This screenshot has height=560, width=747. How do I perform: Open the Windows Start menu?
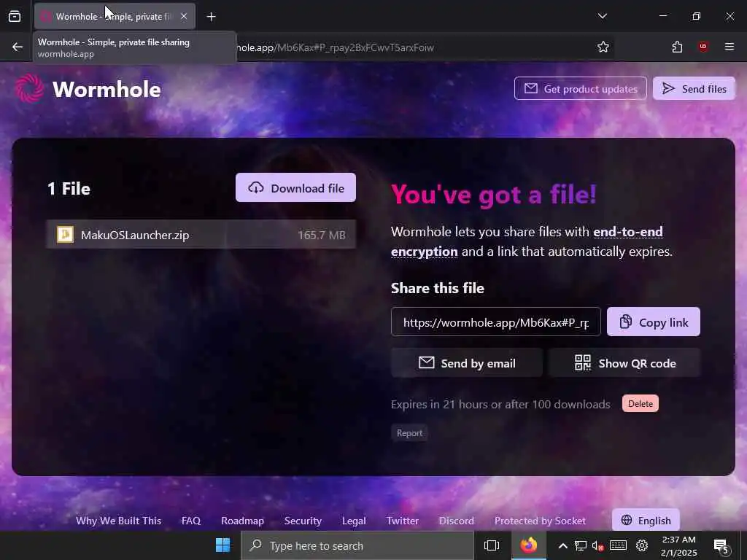[x=222, y=545]
